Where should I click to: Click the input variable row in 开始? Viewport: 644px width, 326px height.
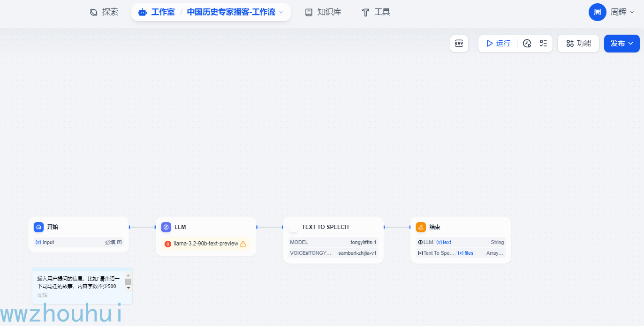point(79,242)
